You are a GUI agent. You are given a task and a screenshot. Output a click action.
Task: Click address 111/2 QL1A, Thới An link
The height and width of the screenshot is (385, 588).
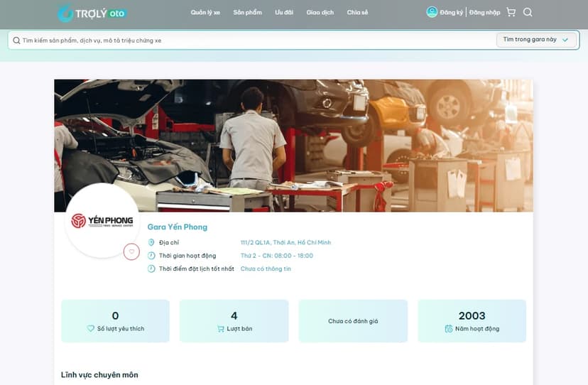[x=285, y=242]
